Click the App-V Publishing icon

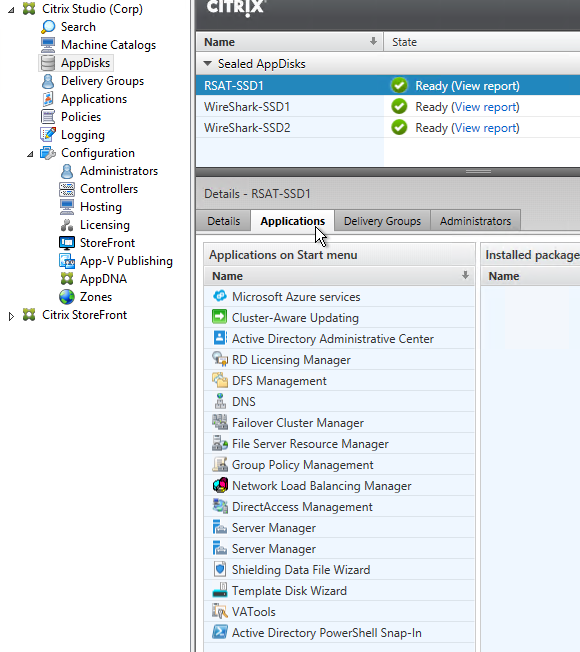67,261
